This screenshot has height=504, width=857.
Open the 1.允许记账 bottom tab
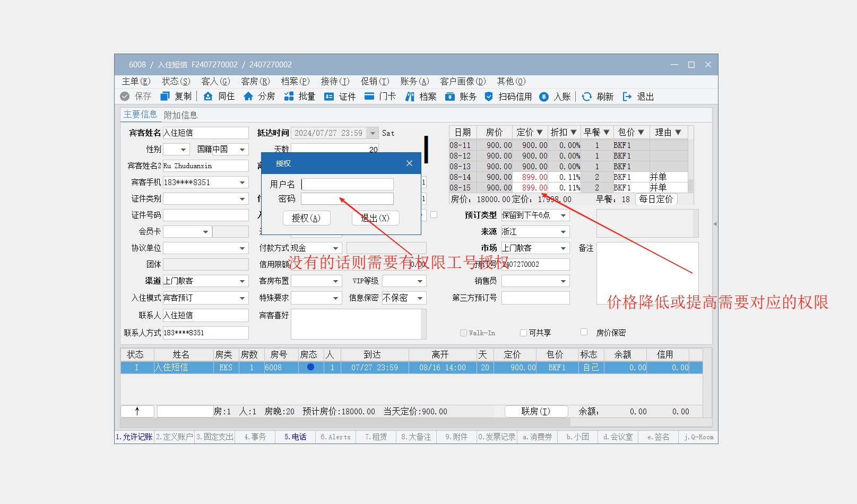(x=134, y=437)
